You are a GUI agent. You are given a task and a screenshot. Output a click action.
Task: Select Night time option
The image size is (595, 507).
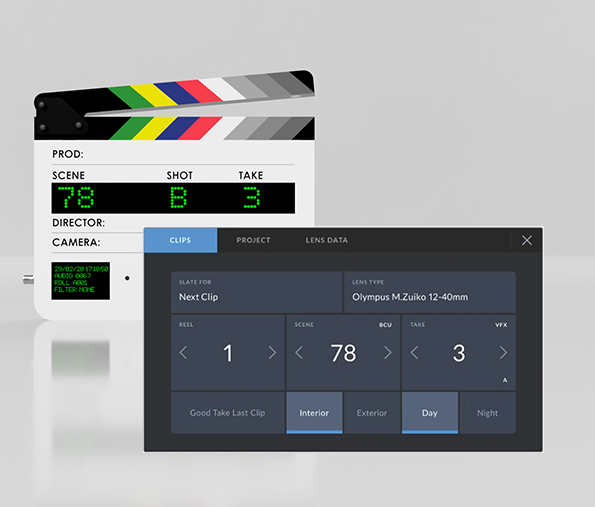(488, 413)
